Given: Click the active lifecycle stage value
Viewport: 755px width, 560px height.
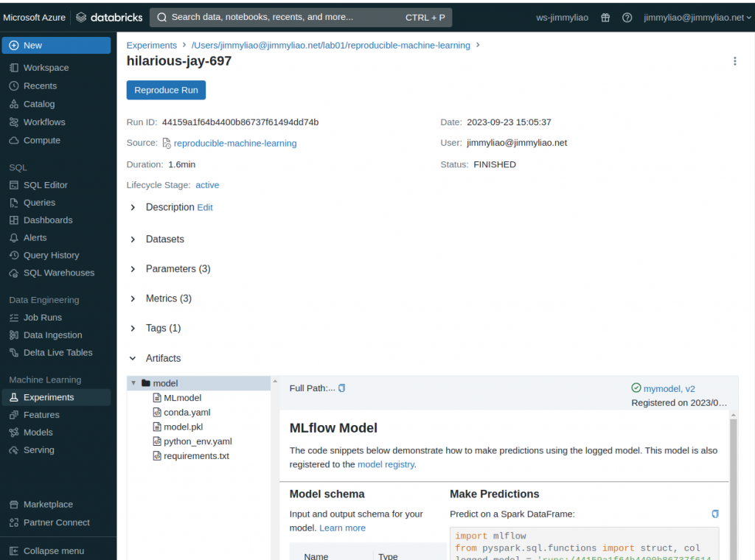Looking at the screenshot, I should pyautogui.click(x=207, y=185).
